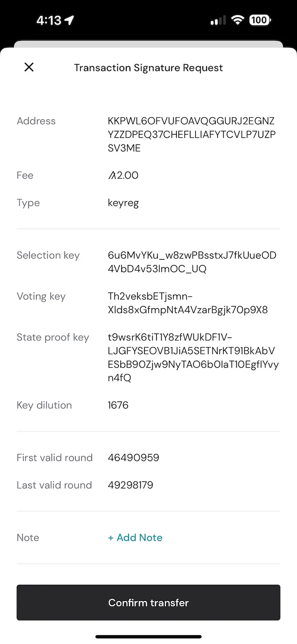The image size is (297, 644).
Task: Close the Transaction Signature Request sheet
Action: click(29, 67)
